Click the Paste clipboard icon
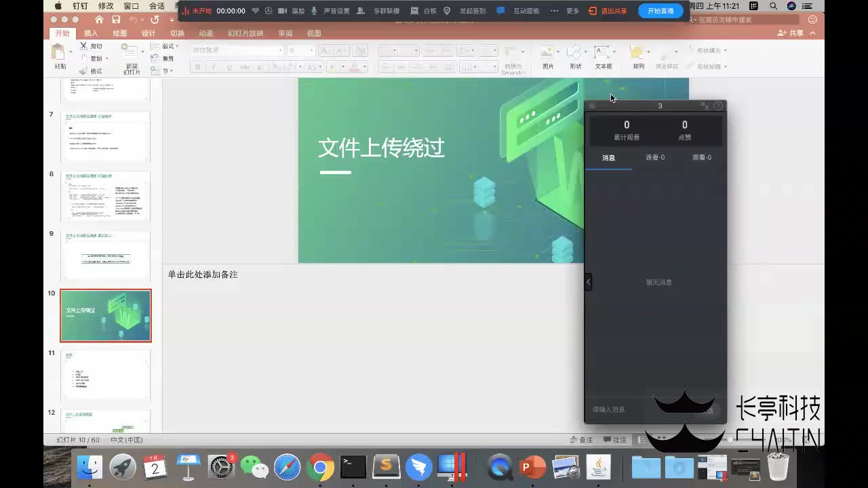 click(60, 53)
